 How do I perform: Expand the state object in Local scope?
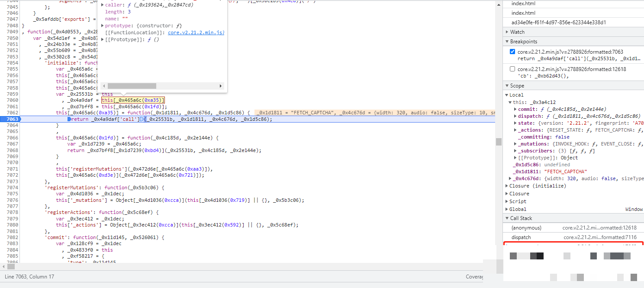(515, 123)
